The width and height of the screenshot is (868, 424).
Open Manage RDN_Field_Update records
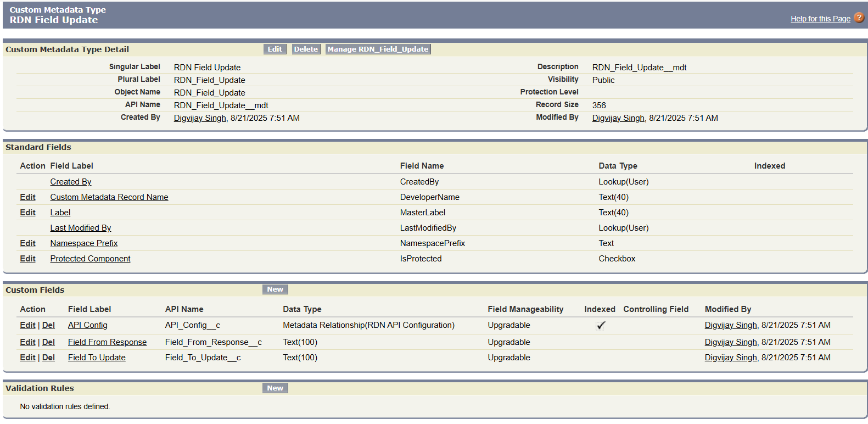pos(378,49)
